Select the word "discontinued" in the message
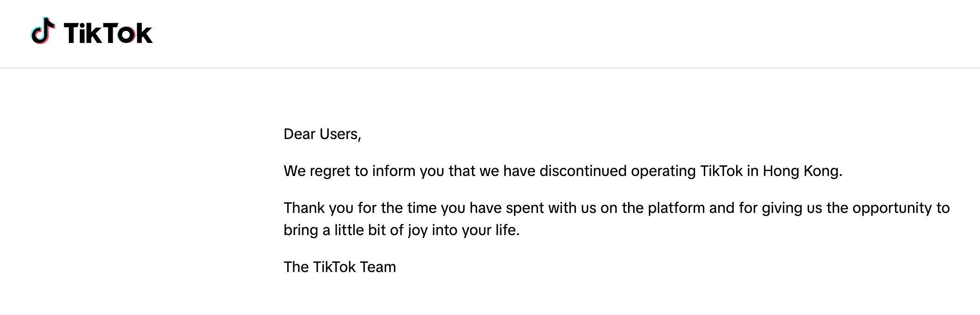The height and width of the screenshot is (315, 980). coord(583,171)
